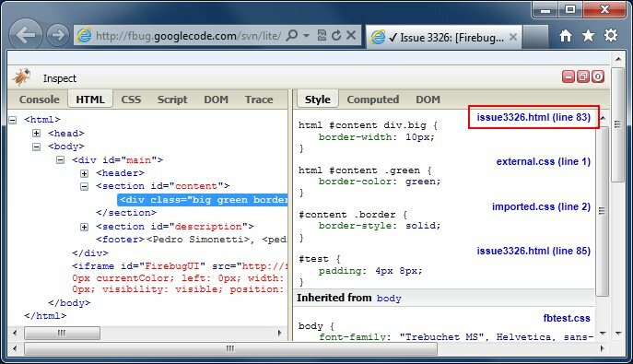The width and height of the screenshot is (633, 364).
Task: Go forward with the browser forward arrow
Action: (58, 35)
